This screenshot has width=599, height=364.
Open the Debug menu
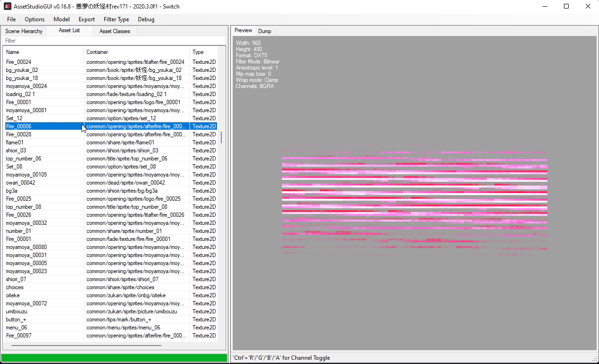(146, 19)
